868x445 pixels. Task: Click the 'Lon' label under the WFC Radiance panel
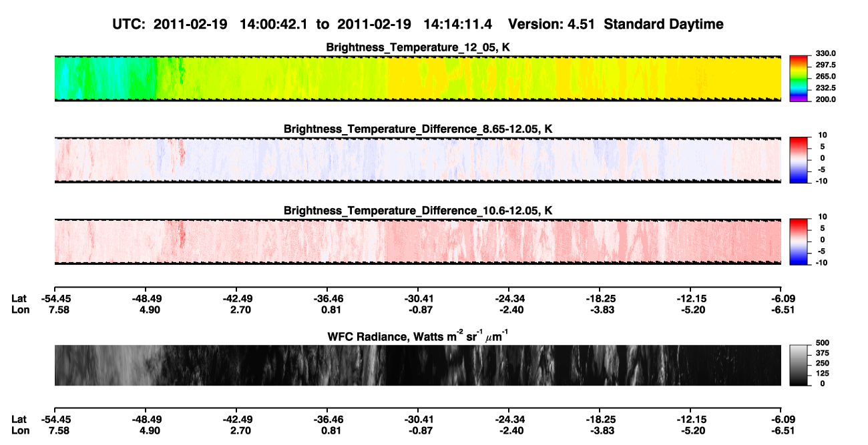(x=20, y=430)
